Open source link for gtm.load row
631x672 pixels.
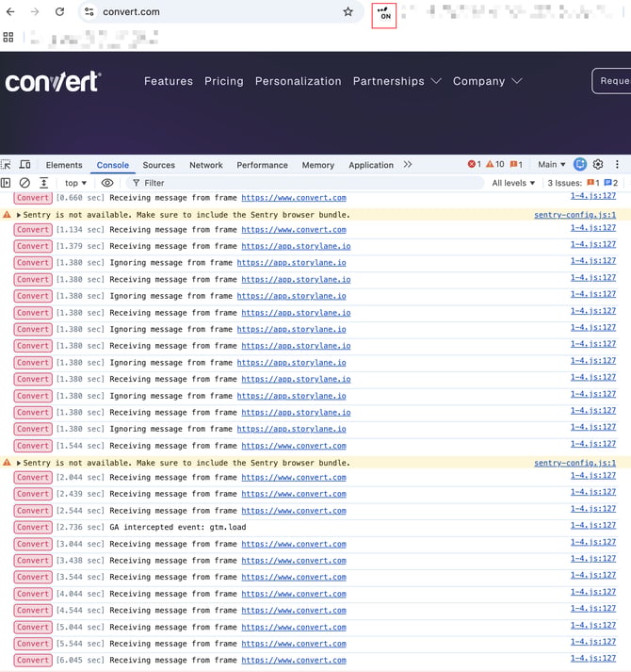tap(593, 525)
